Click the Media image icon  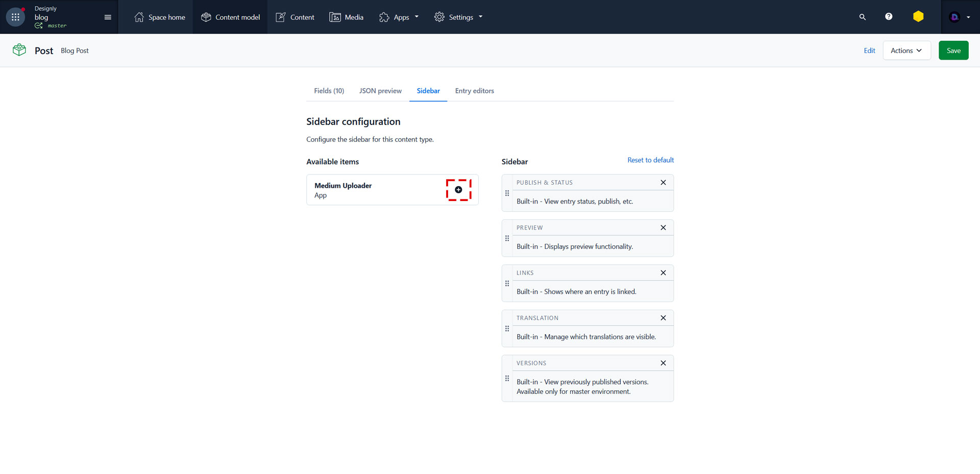coord(335,17)
